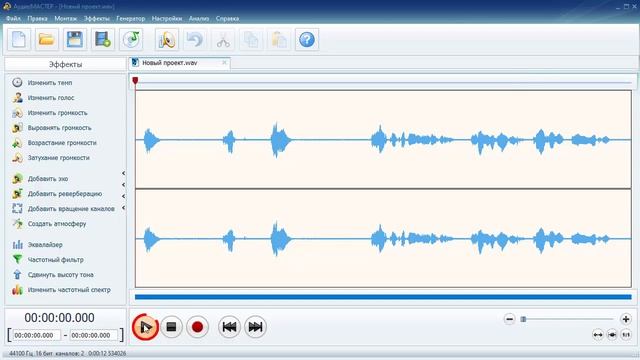Click the zoom slider handle
The image size is (640, 360).
pyautogui.click(x=523, y=319)
